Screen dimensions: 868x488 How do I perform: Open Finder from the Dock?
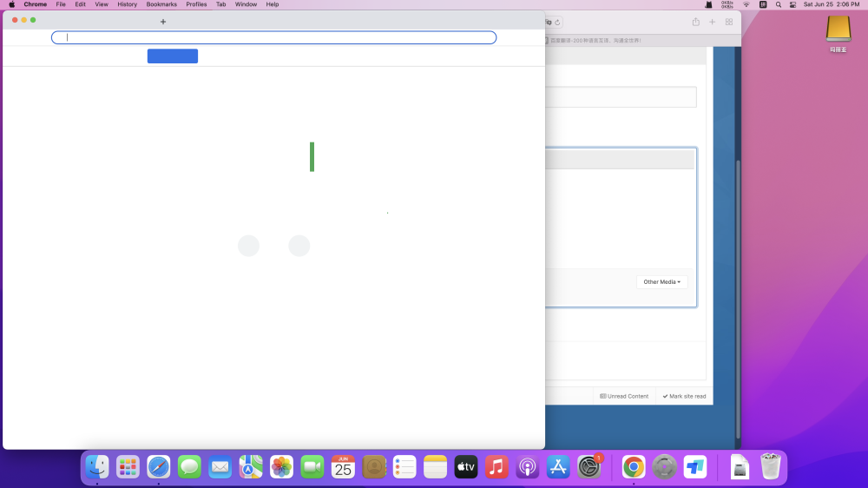[97, 467]
